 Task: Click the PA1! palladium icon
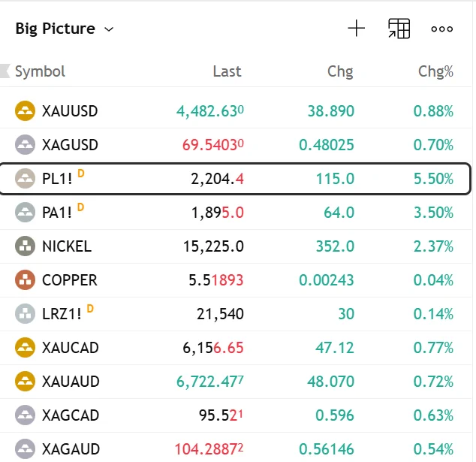coord(25,212)
